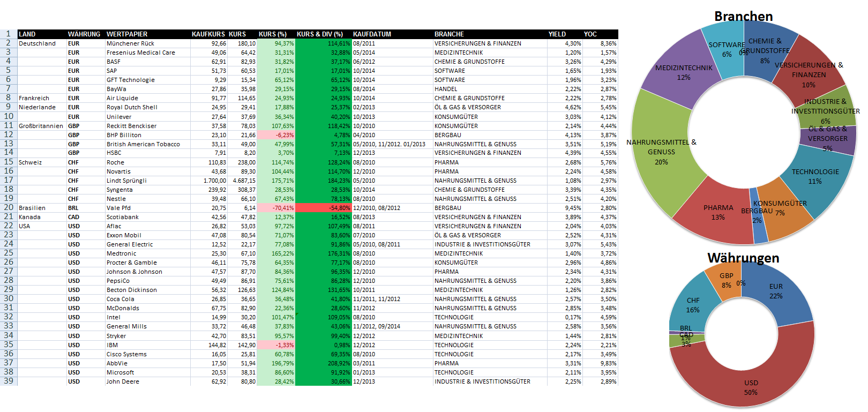Click the "Lindt Sprüngli" cell
This screenshot has width=868, height=412.
tap(148, 181)
